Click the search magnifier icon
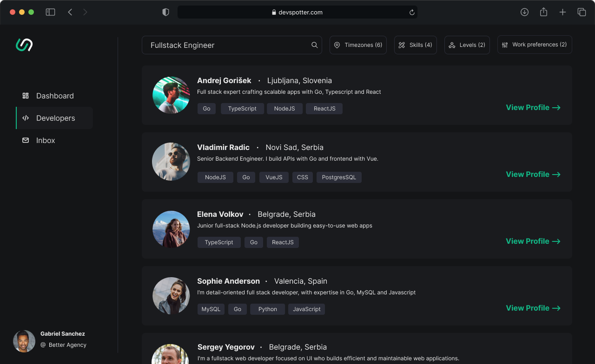This screenshot has height=364, width=595. pyautogui.click(x=315, y=45)
